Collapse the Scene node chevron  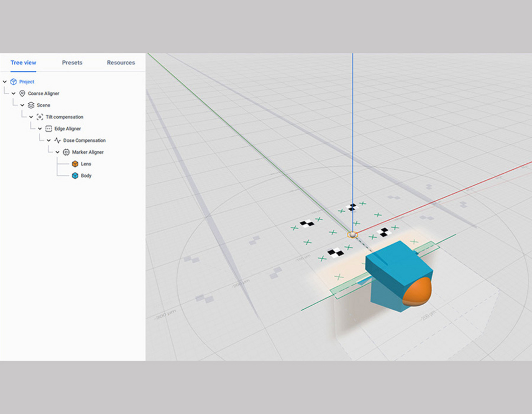[22, 105]
